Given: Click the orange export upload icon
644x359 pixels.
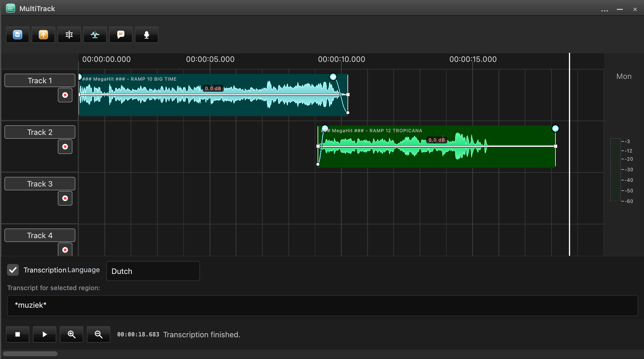Looking at the screenshot, I should point(43,35).
